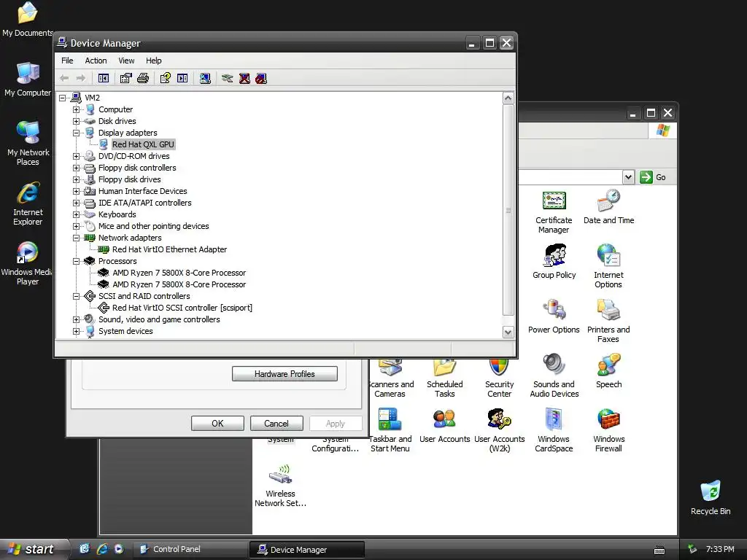747x560 pixels.
Task: Open Internet Options in Control Panel
Action: (608, 265)
